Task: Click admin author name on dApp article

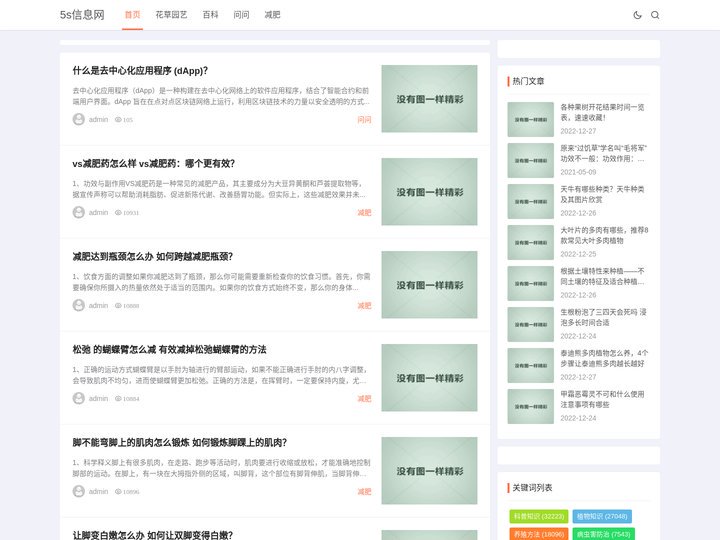Action: (x=98, y=119)
